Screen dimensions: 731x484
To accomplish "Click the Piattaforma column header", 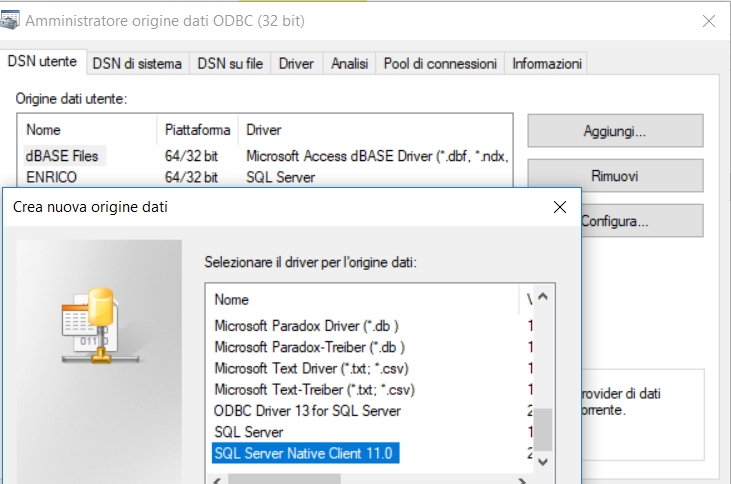I will click(197, 130).
